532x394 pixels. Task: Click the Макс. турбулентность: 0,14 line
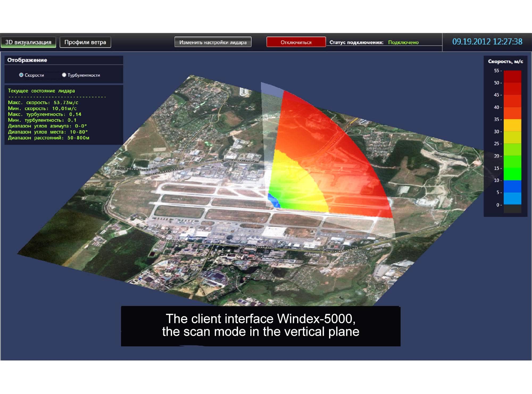45,114
